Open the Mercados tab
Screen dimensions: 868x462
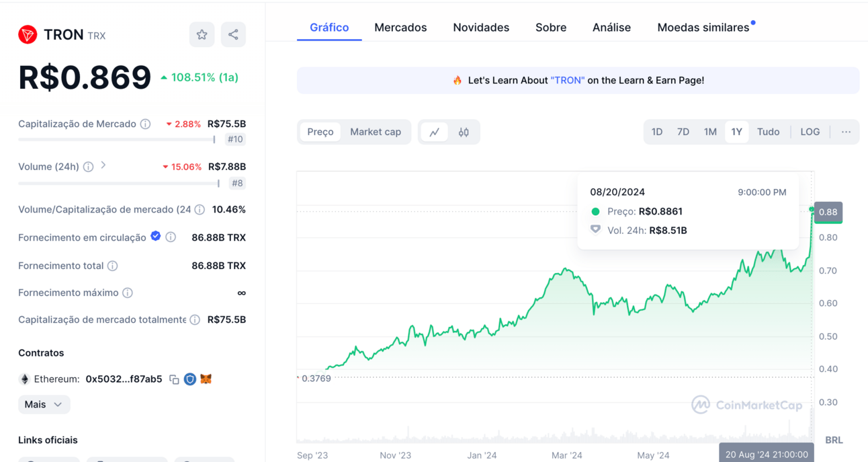coord(400,28)
